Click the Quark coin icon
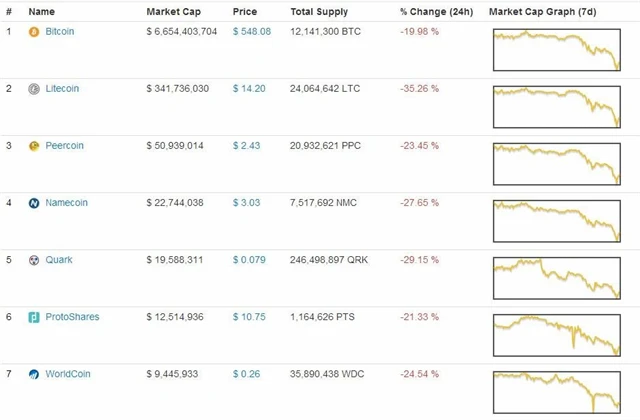The height and width of the screenshot is (420, 640). [x=34, y=260]
